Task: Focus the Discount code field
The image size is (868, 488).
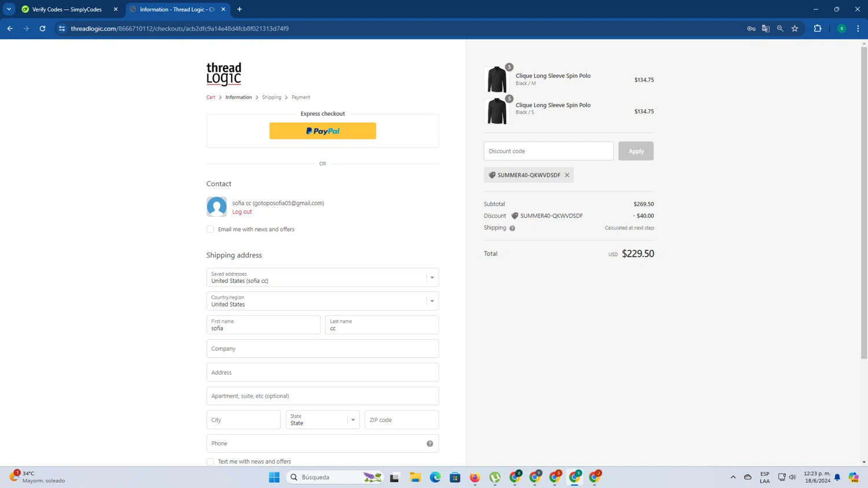Action: [x=549, y=151]
